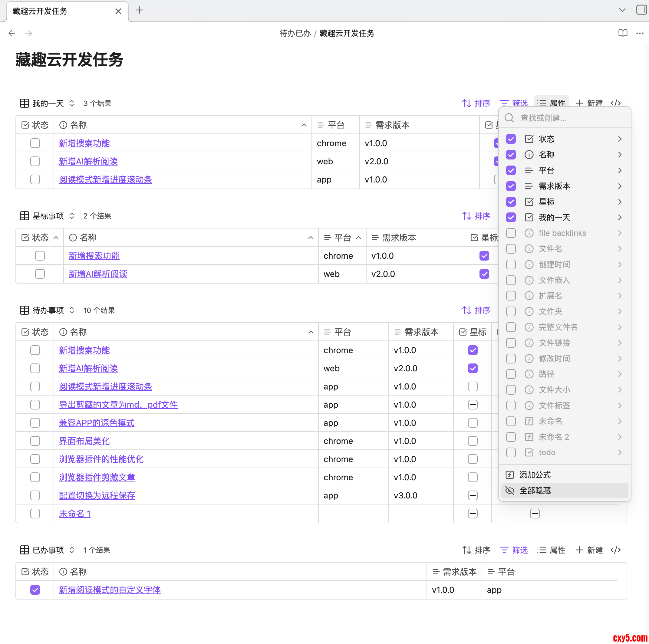Enable the 创建时间 property checkbox
The width and height of the screenshot is (649, 644).
tap(511, 264)
